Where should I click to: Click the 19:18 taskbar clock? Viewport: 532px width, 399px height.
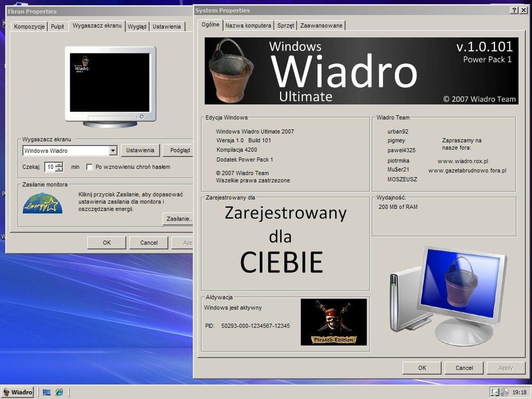[520, 392]
